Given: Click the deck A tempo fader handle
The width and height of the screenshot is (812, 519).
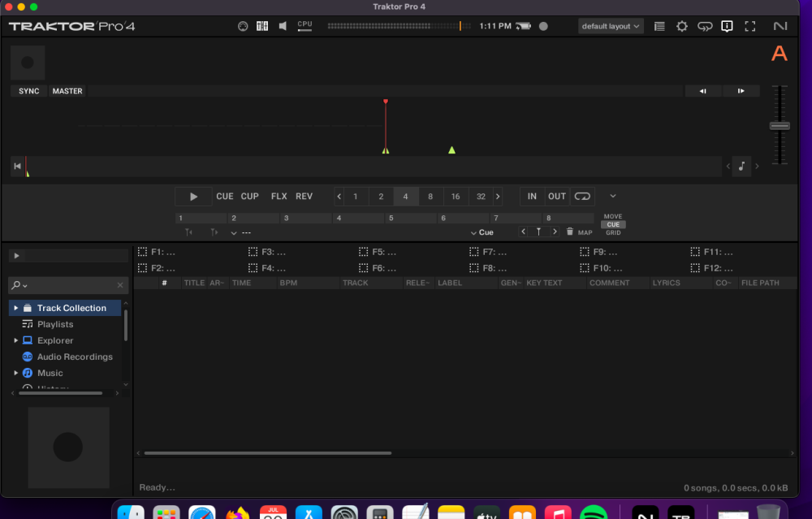Looking at the screenshot, I should click(780, 126).
